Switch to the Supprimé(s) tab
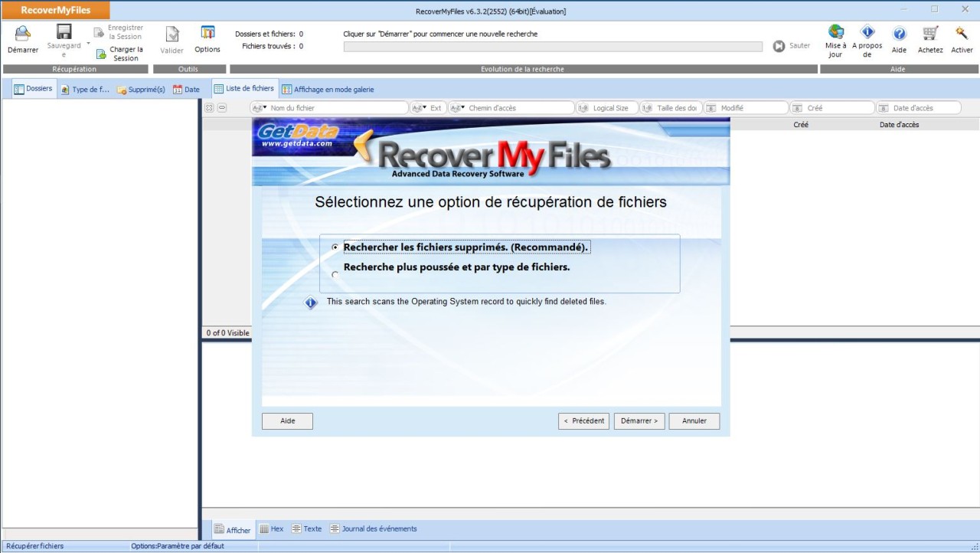 click(140, 89)
